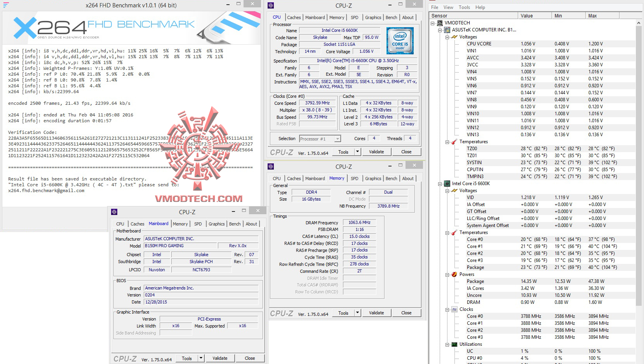The image size is (644, 364).
Task: Click the x264 FHD Benchmark title bar icon
Action: pyautogui.click(x=6, y=5)
